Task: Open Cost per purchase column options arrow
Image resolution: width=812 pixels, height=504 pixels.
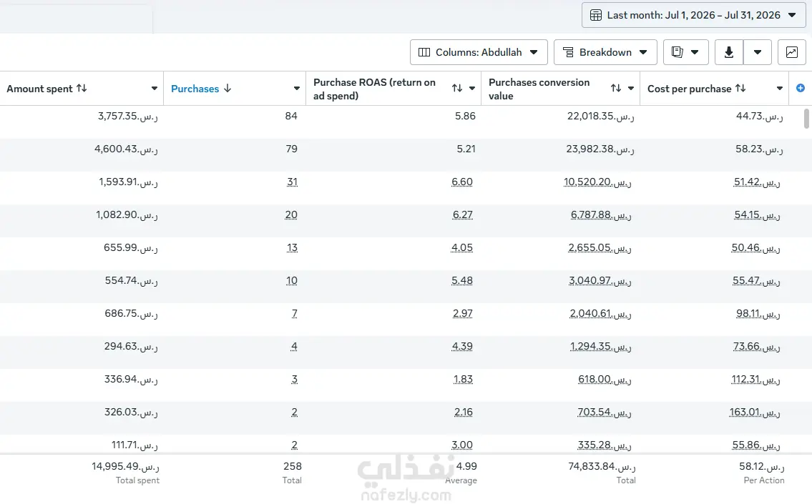Action: [x=779, y=89]
